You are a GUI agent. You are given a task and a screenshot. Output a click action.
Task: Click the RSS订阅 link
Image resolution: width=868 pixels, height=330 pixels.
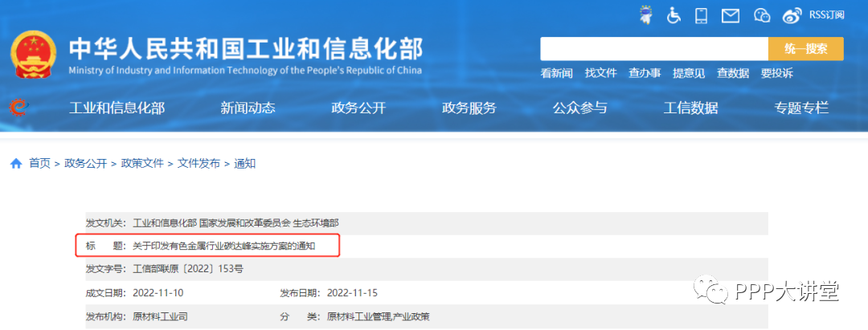tap(826, 14)
